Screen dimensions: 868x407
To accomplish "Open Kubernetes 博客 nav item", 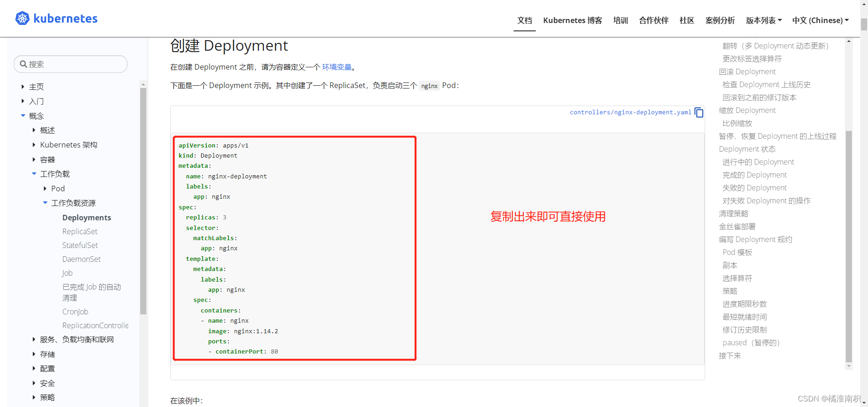I will point(573,20).
